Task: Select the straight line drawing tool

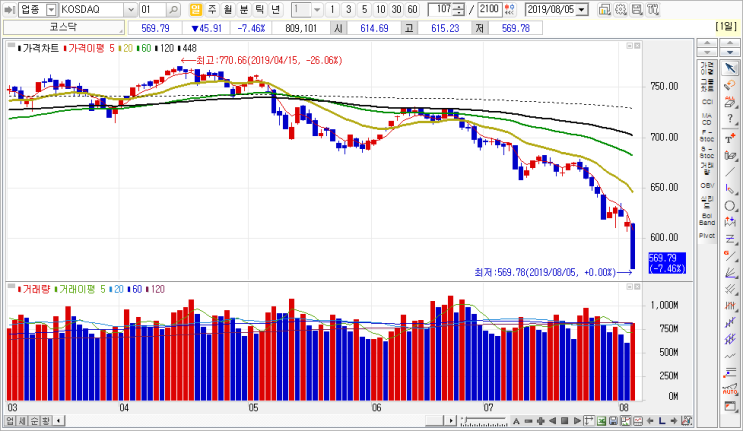Action: point(730,172)
